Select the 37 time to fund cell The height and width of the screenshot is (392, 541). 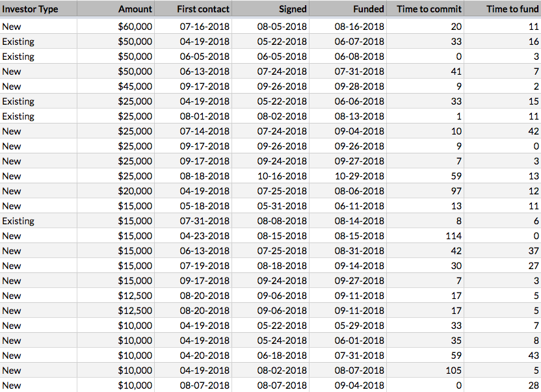[x=533, y=251]
